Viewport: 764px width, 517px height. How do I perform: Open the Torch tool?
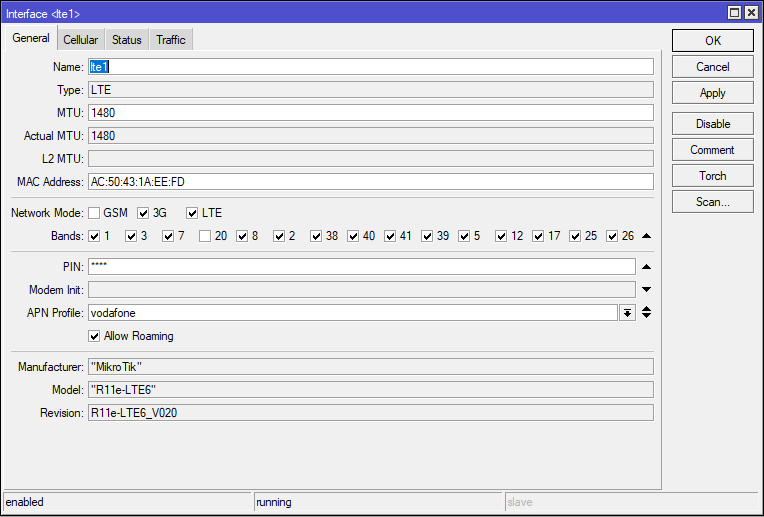713,176
